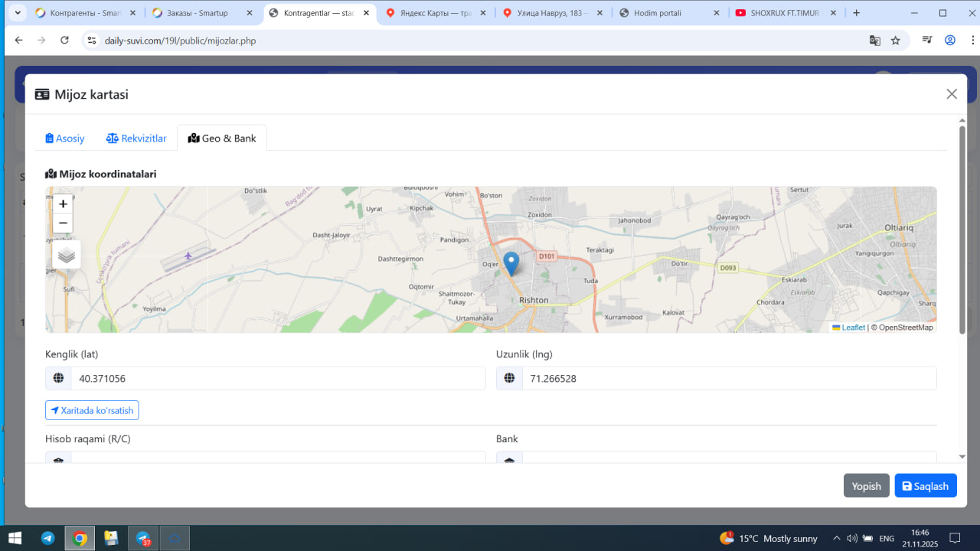This screenshot has width=980, height=551.
Task: Open the Windows Start menu
Action: 15,538
